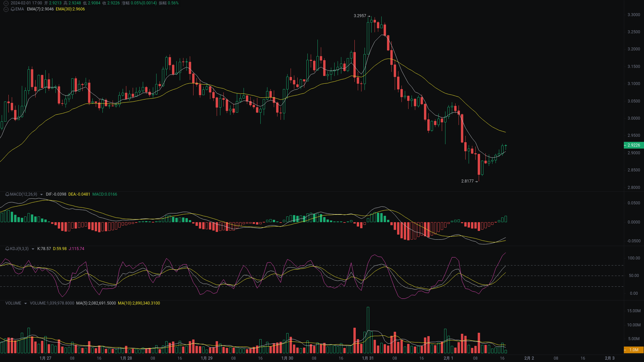Open the KDJ indicator dropdown arrow
The height and width of the screenshot is (362, 644).
[33, 249]
